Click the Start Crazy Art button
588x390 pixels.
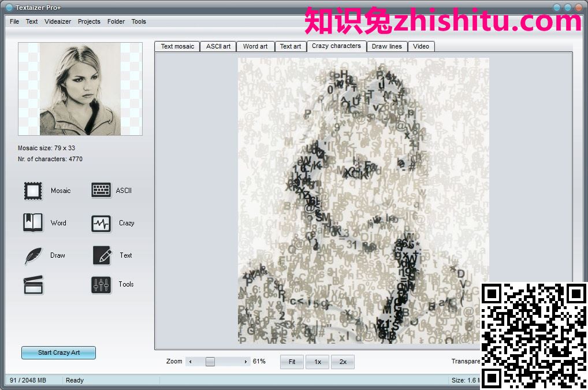coord(58,352)
